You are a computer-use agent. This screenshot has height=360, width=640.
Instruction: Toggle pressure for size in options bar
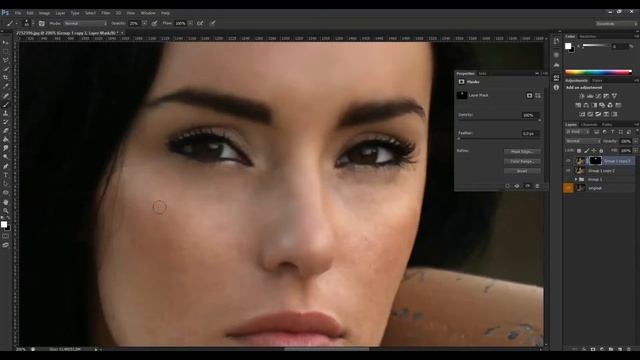tap(213, 24)
